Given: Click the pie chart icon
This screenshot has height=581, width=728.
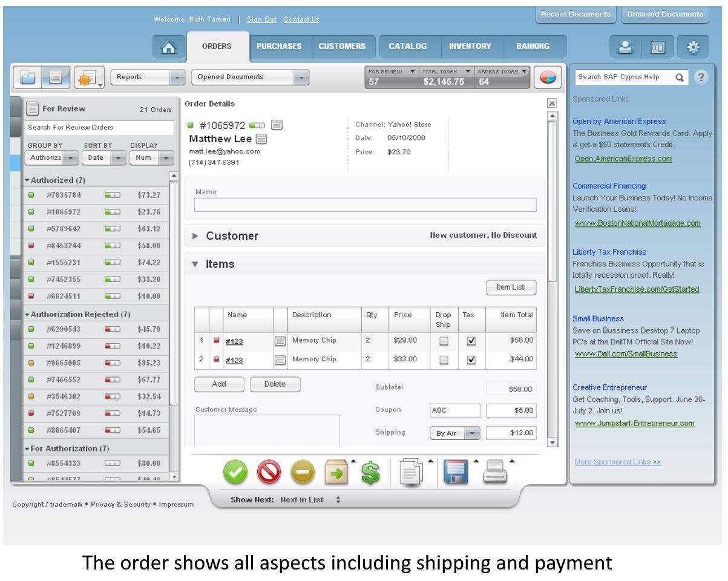Looking at the screenshot, I should point(548,77).
